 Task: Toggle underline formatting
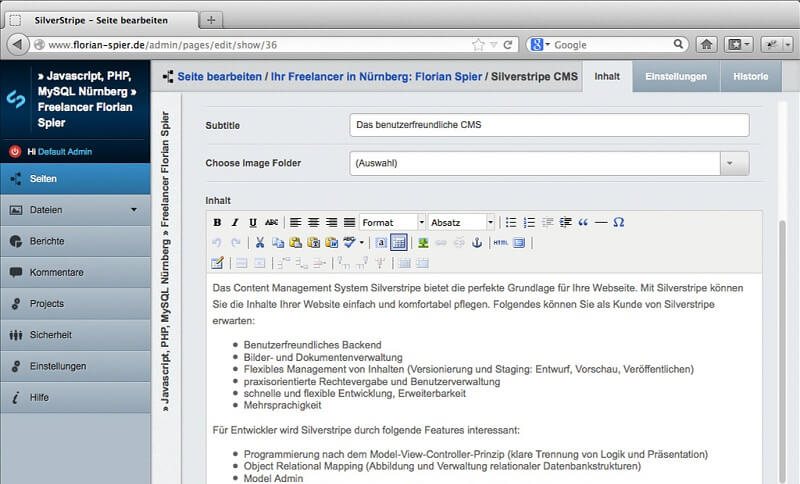tap(253, 222)
